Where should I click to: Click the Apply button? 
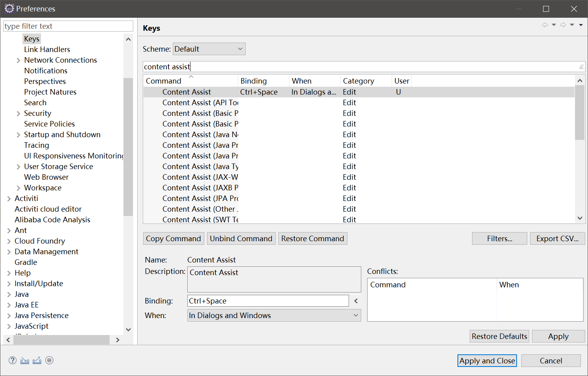558,336
